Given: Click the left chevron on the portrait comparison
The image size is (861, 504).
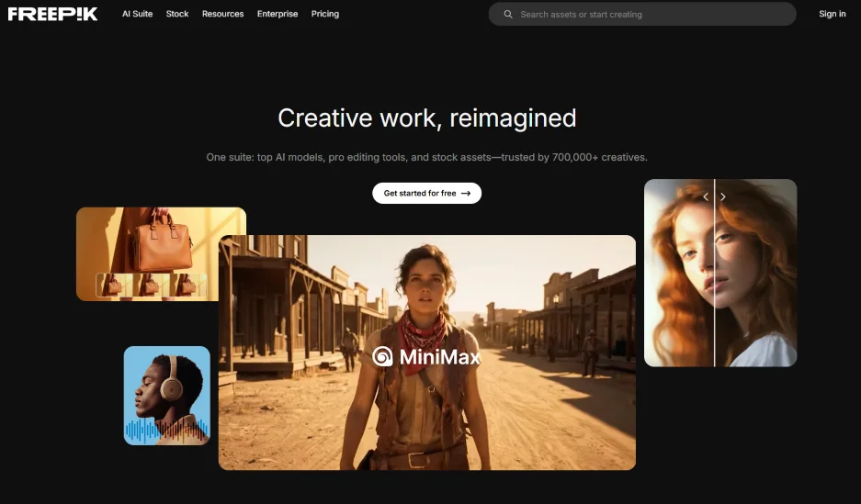Looking at the screenshot, I should tap(706, 196).
